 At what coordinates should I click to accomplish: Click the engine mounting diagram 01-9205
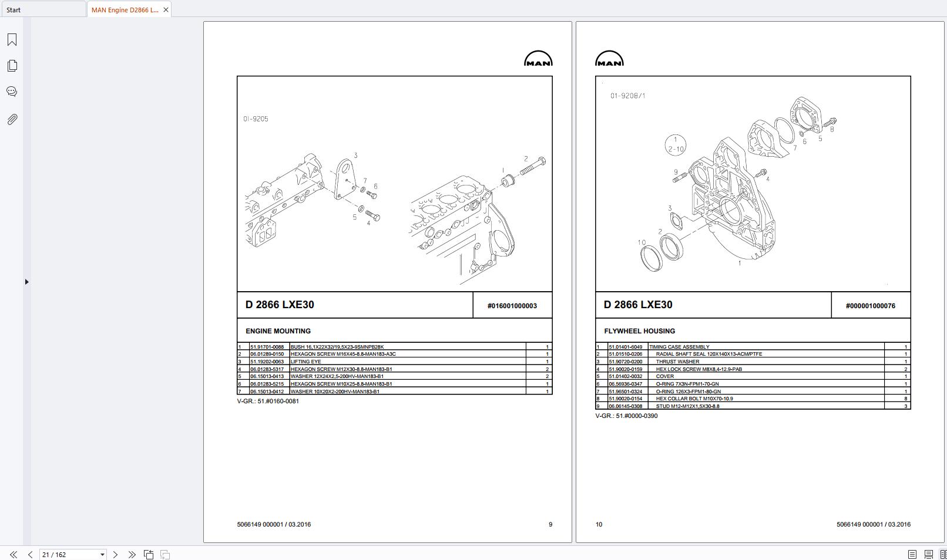click(x=394, y=184)
